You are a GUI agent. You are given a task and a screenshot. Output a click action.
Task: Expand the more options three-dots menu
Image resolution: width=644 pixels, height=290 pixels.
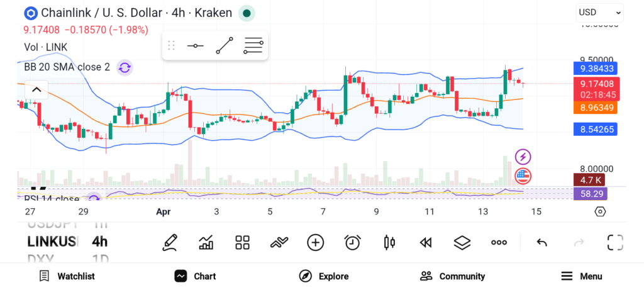[x=499, y=242]
